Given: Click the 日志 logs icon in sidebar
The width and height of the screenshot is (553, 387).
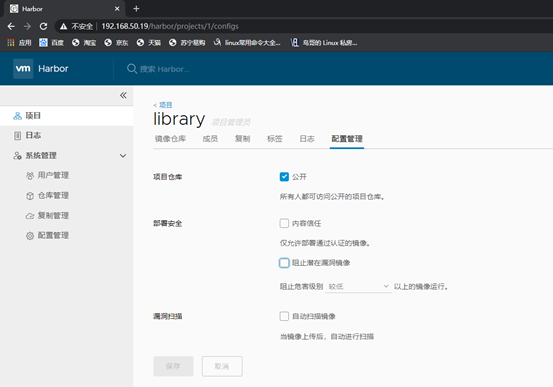Looking at the screenshot, I should (17, 135).
